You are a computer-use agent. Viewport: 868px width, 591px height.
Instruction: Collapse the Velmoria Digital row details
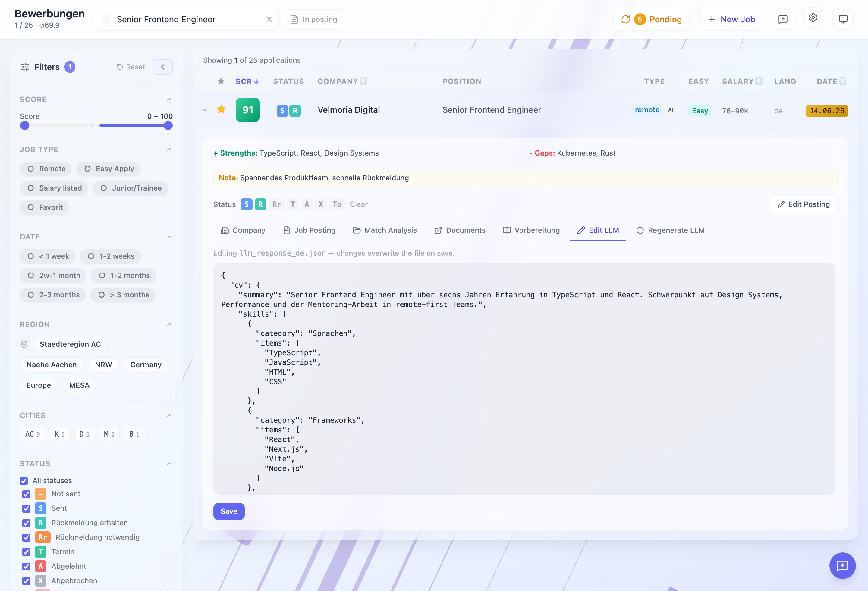point(205,110)
